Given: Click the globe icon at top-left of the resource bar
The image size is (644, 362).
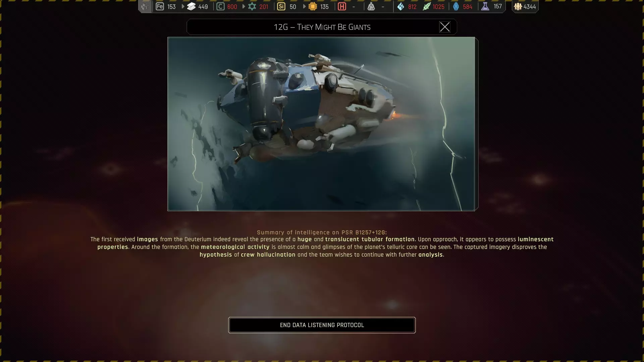Looking at the screenshot, I should 145,6.
